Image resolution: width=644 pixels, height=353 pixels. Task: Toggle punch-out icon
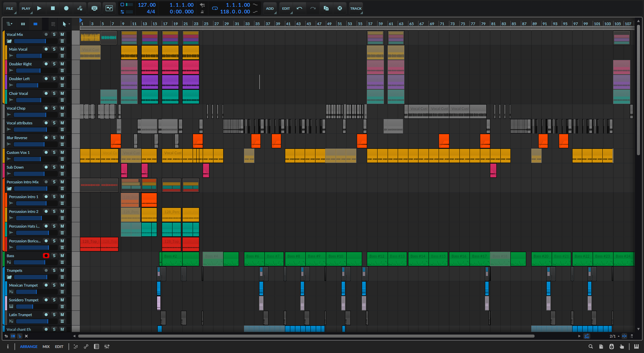(255, 12)
